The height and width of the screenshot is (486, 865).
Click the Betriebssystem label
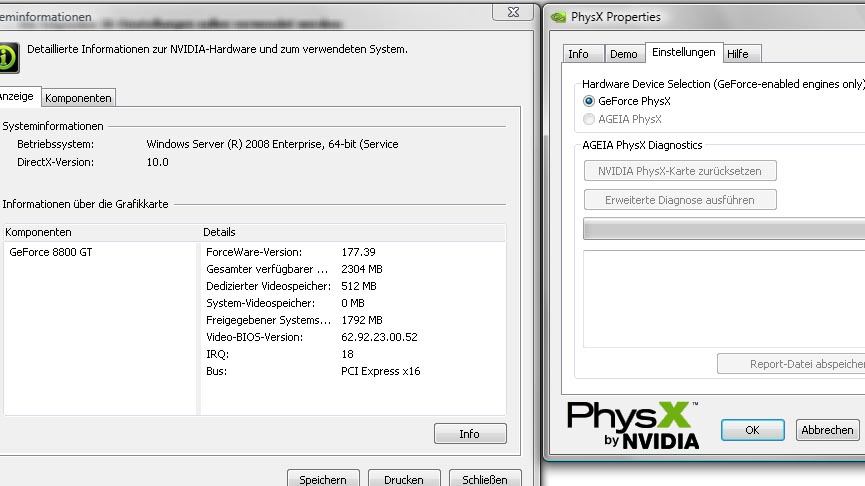click(55, 144)
